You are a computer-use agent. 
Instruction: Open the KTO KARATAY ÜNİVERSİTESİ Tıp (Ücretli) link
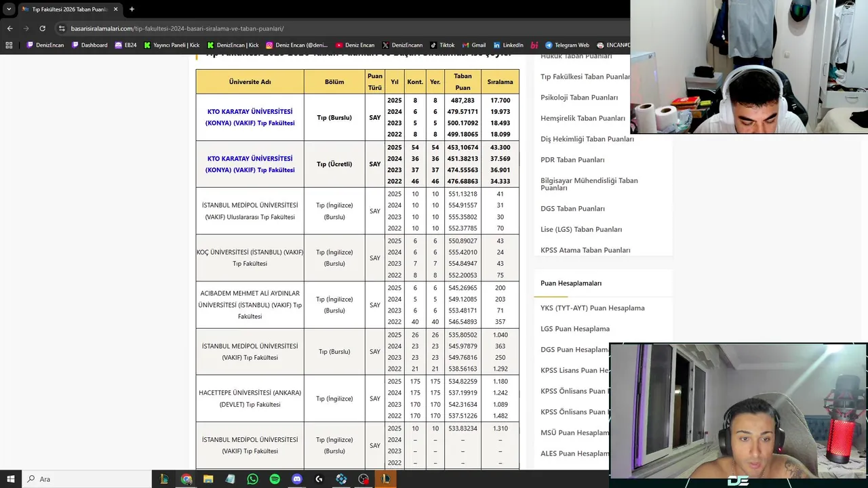pos(250,164)
